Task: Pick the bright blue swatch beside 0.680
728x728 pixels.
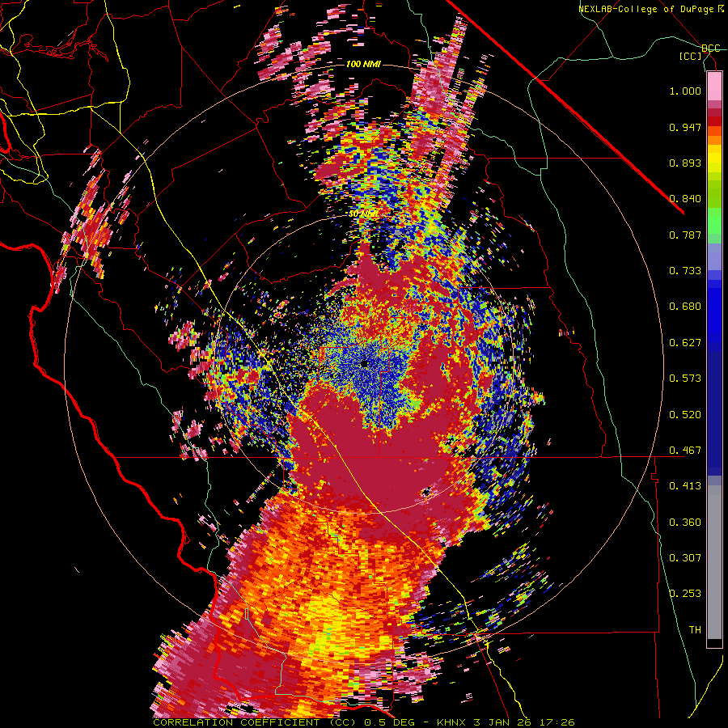Action: 714,311
